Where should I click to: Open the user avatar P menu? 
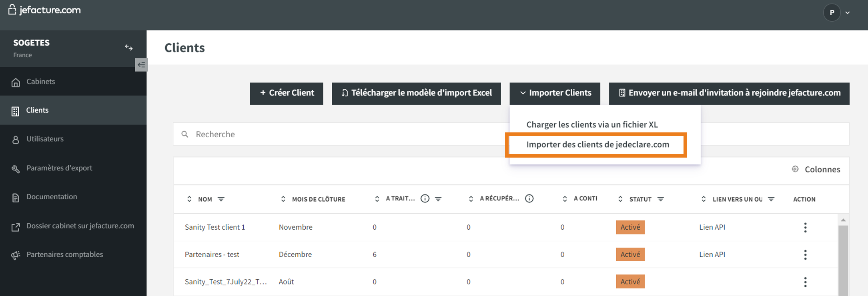pyautogui.click(x=832, y=12)
